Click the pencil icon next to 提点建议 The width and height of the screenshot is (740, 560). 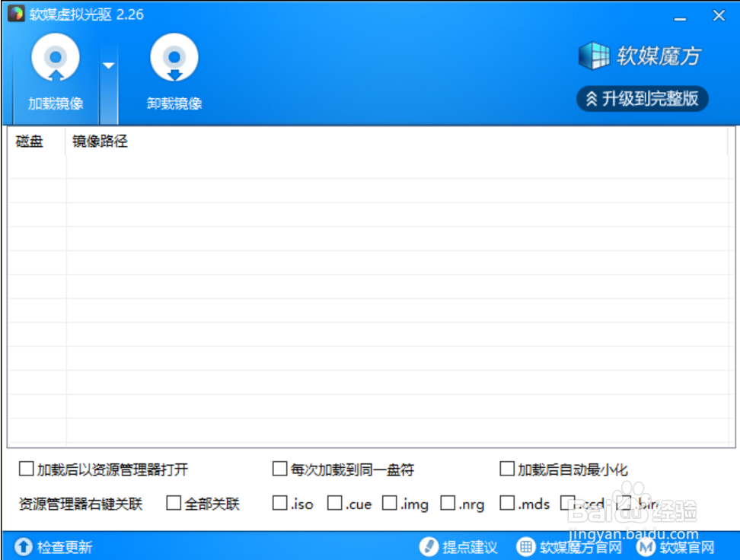[x=429, y=546]
